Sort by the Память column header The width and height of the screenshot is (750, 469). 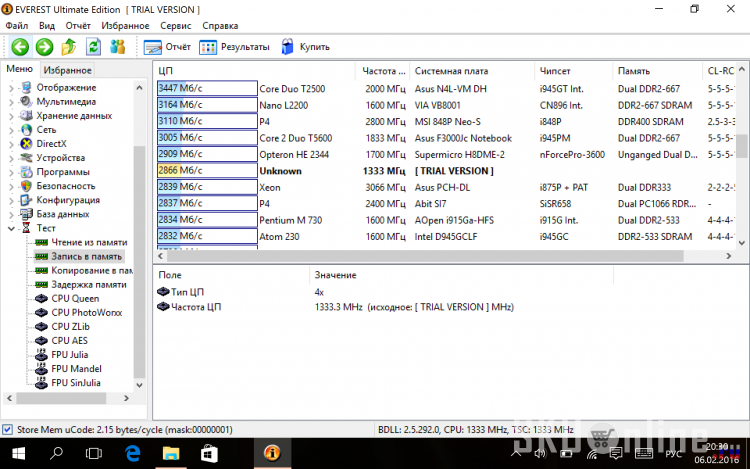(x=657, y=71)
